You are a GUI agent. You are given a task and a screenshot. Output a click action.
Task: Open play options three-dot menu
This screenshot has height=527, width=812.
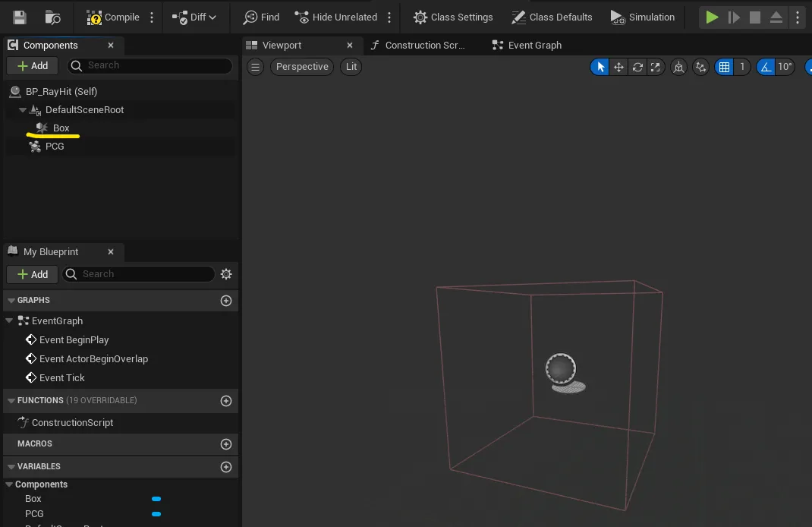click(x=798, y=17)
